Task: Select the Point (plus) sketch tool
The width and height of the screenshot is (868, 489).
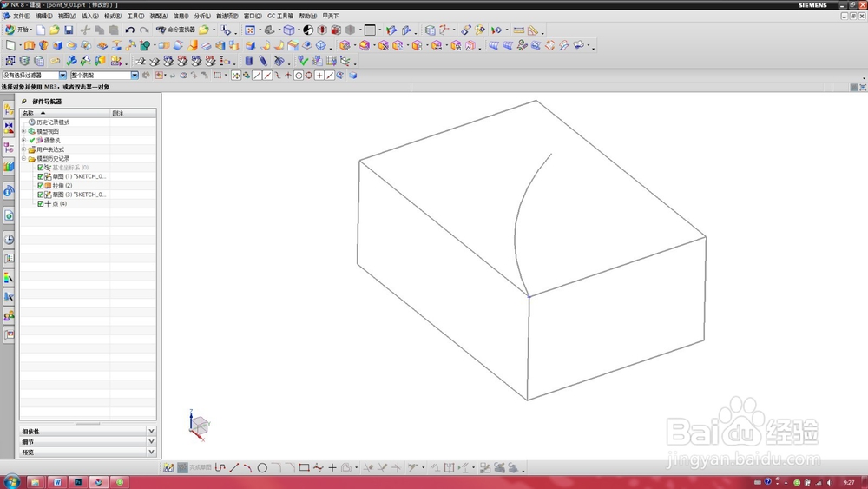Action: pos(332,468)
